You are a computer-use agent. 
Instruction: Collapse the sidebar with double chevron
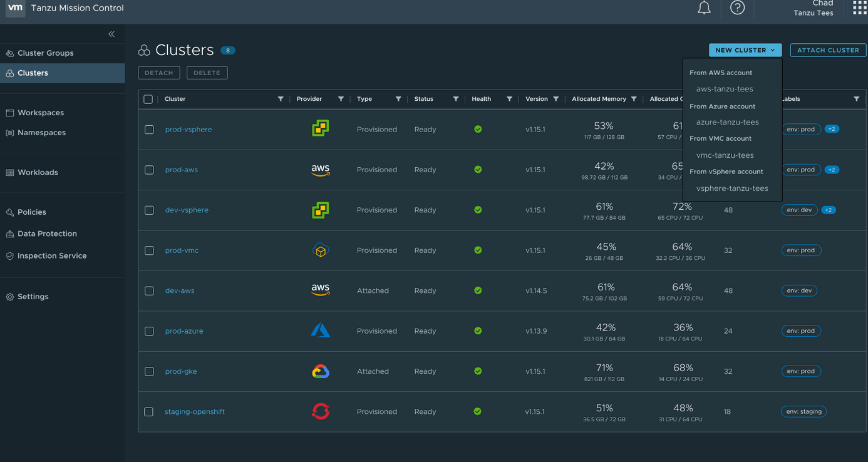pos(111,34)
